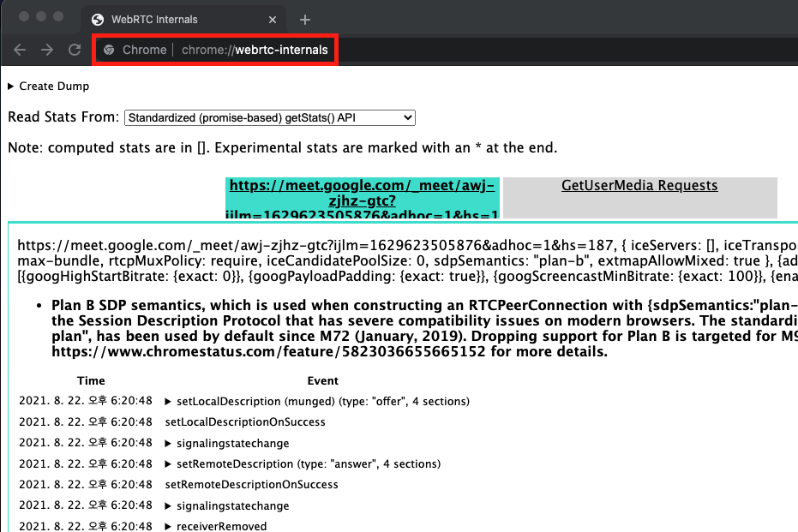Click the globe favicon on WebRTC Internals tab
The height and width of the screenshot is (532, 798).
pyautogui.click(x=98, y=20)
